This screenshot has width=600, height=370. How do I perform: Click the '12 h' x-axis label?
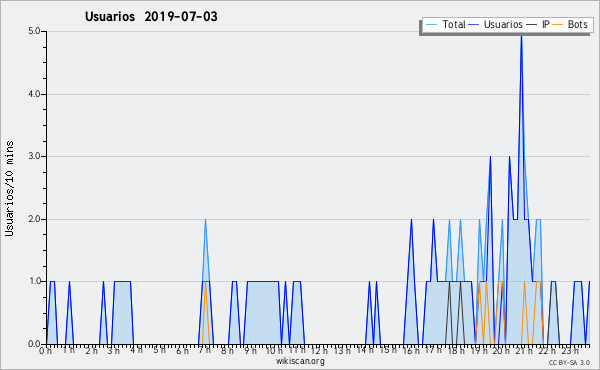pos(319,350)
